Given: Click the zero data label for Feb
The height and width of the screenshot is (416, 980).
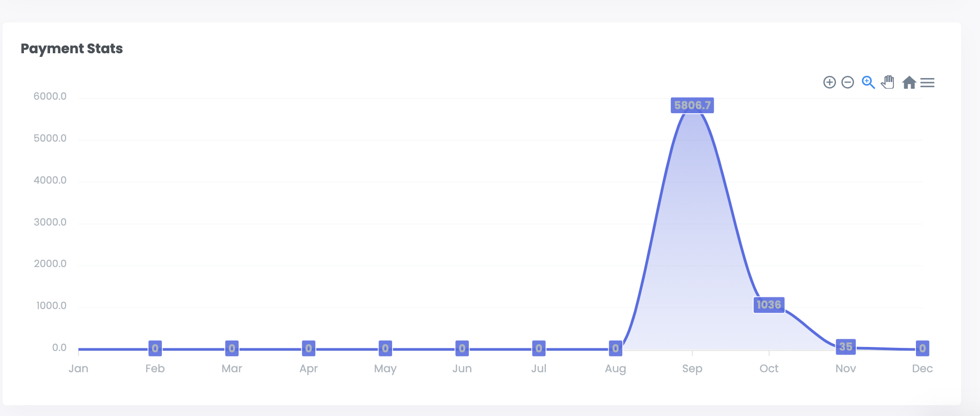Looking at the screenshot, I should click(x=155, y=348).
